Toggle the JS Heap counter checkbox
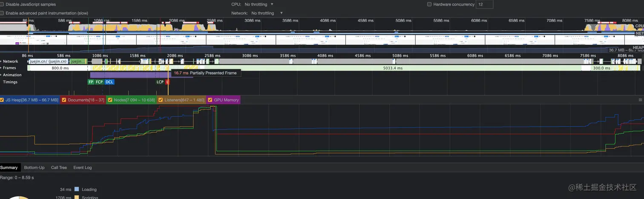644x199 pixels. point(2,100)
